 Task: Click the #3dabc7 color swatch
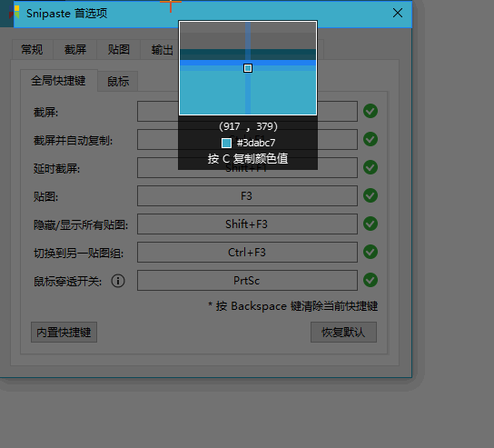click(x=226, y=143)
